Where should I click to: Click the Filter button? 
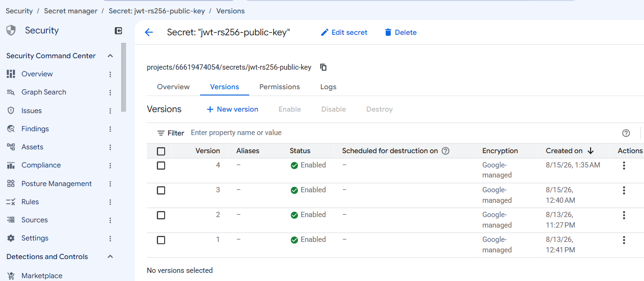pyautogui.click(x=171, y=133)
